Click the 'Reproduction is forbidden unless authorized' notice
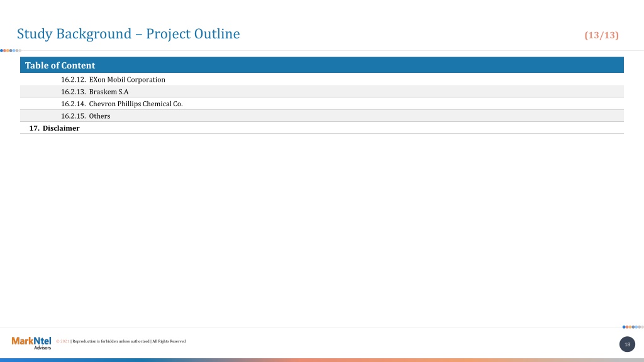Image resolution: width=644 pixels, height=362 pixels. pyautogui.click(x=111, y=341)
